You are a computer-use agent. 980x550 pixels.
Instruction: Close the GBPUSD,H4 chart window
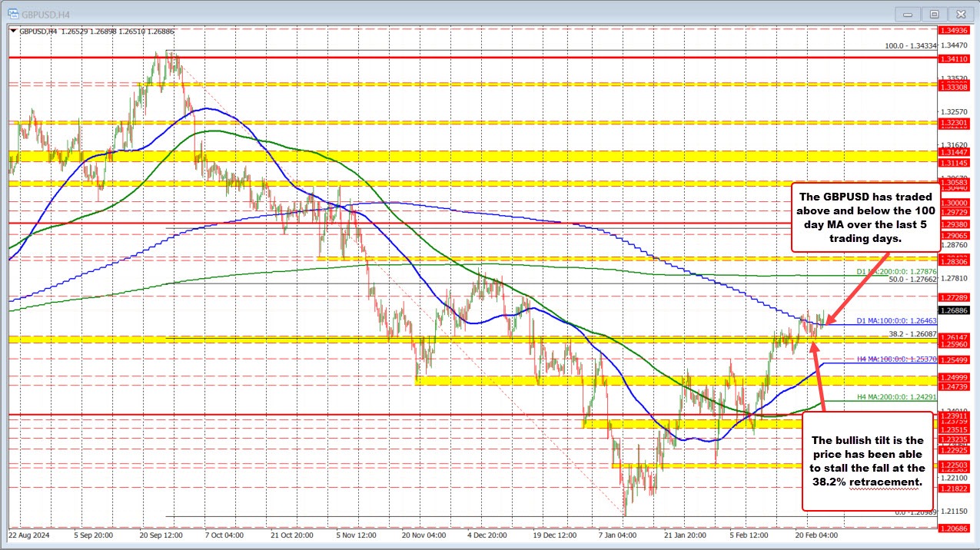click(x=960, y=13)
